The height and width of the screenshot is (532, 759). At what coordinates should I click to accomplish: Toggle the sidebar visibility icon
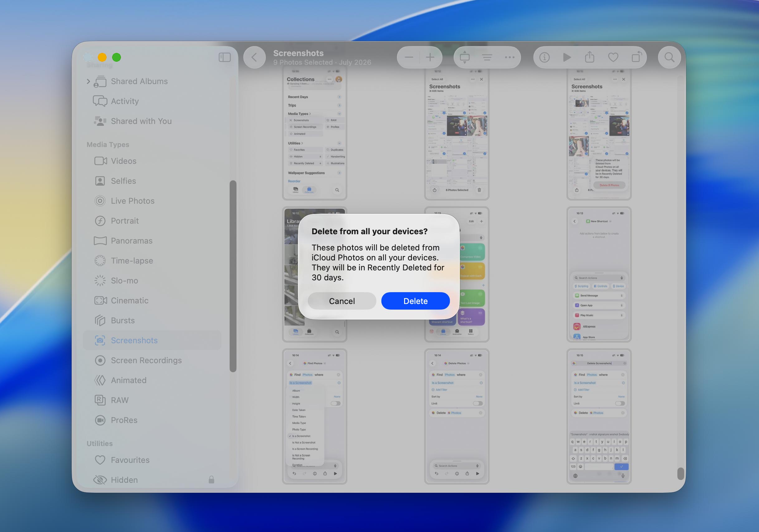tap(224, 58)
